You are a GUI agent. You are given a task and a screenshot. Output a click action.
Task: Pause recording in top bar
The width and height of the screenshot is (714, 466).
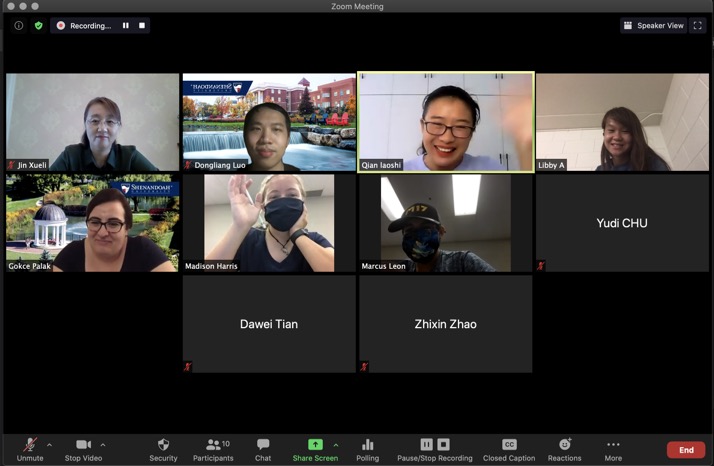[126, 26]
